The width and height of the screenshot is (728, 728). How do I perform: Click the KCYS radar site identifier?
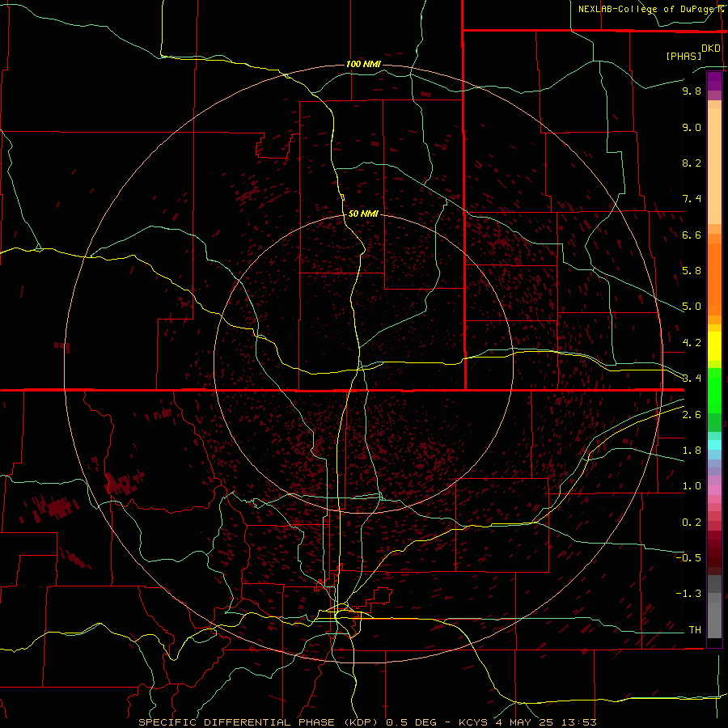coord(473,722)
